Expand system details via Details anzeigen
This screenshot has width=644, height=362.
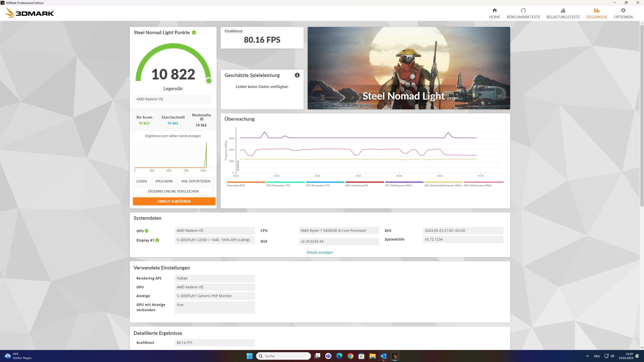point(319,252)
